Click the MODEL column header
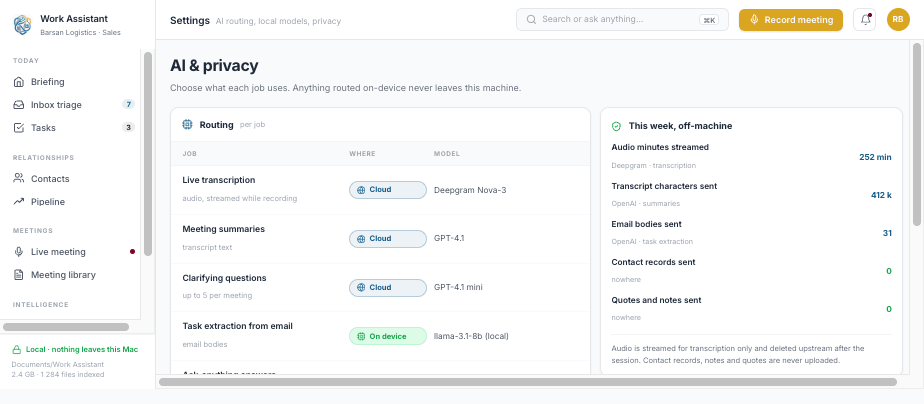The width and height of the screenshot is (924, 404). point(447,154)
